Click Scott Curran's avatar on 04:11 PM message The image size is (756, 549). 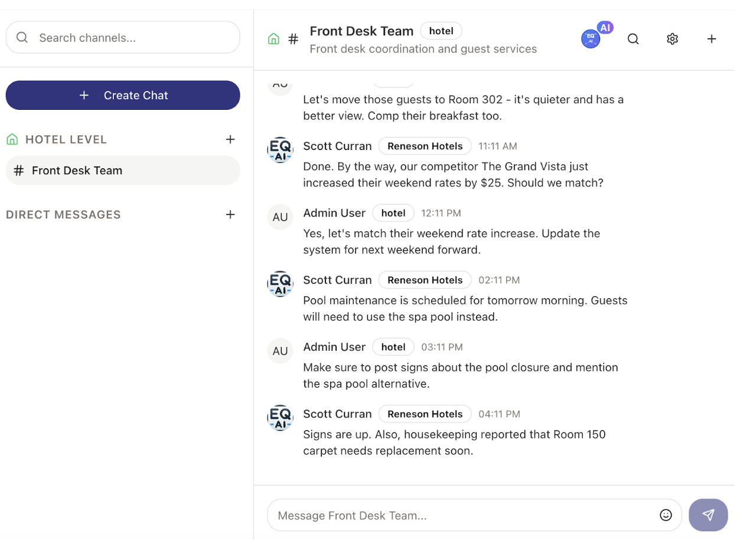(280, 418)
